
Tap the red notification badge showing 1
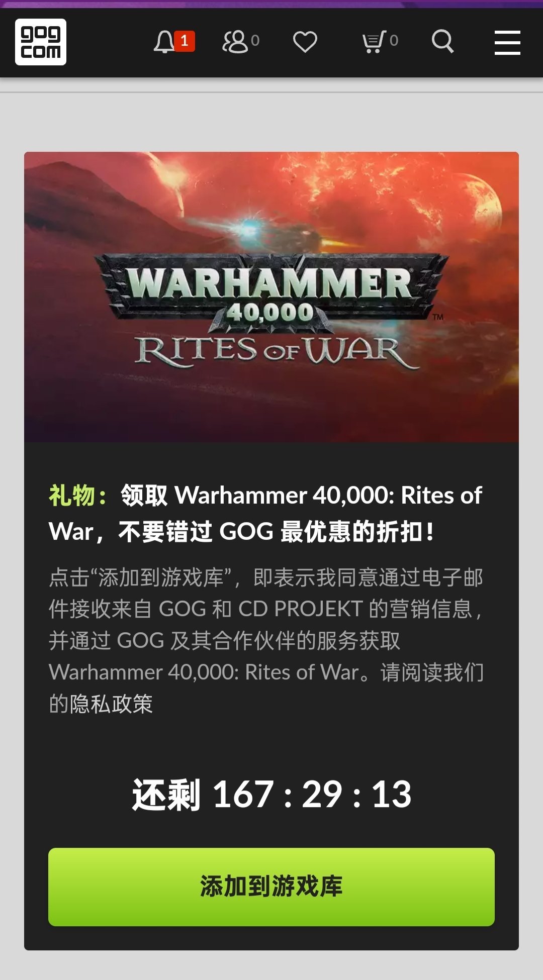(185, 41)
